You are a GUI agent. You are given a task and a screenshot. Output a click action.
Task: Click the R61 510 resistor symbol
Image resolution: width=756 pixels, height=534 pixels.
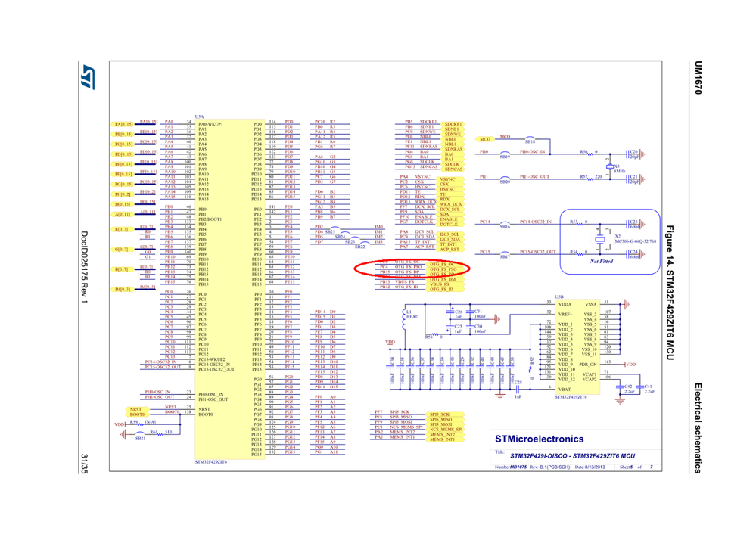pyautogui.click(x=160, y=433)
